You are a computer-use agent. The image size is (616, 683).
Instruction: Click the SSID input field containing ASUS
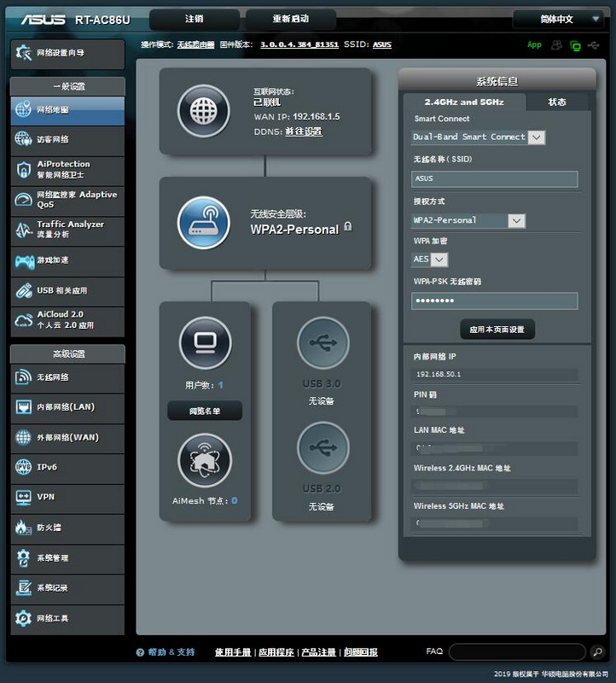click(495, 179)
